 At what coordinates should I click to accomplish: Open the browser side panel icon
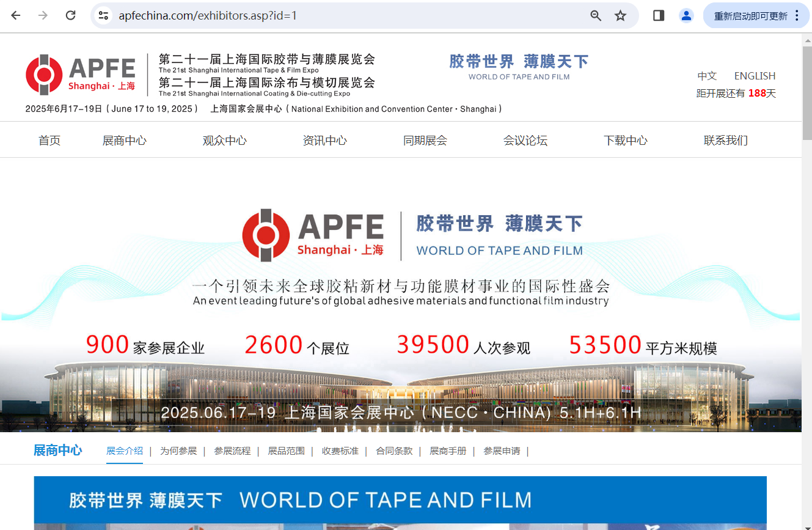[x=659, y=15]
